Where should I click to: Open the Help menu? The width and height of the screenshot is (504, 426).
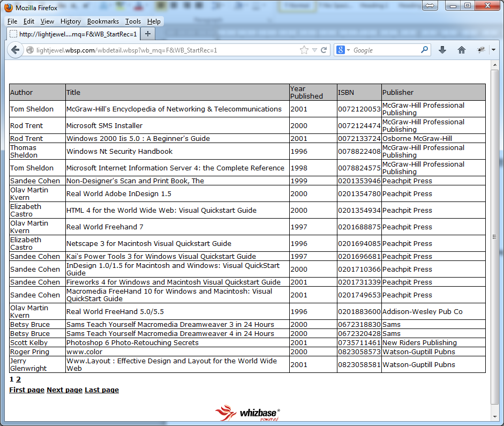click(x=154, y=21)
